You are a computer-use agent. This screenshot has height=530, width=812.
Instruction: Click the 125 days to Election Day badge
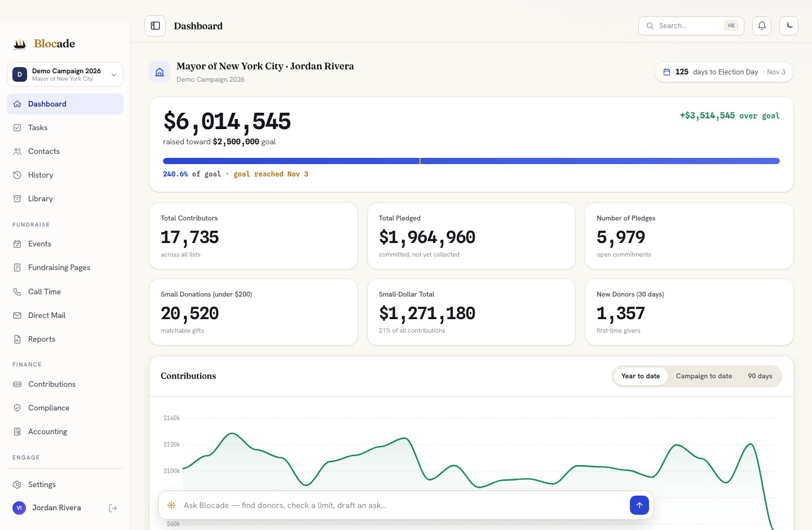(x=724, y=72)
